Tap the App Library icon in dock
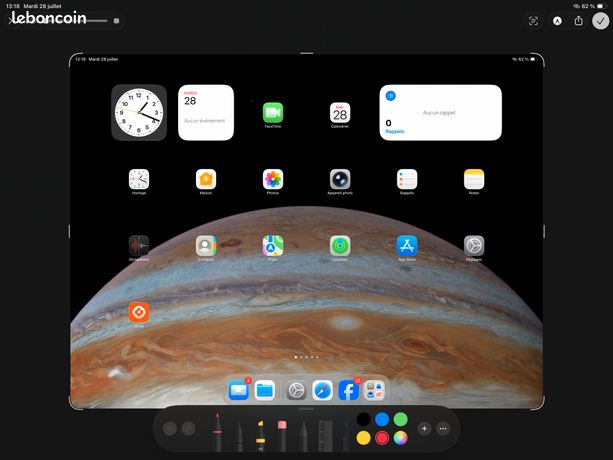613x460 pixels. 374,390
